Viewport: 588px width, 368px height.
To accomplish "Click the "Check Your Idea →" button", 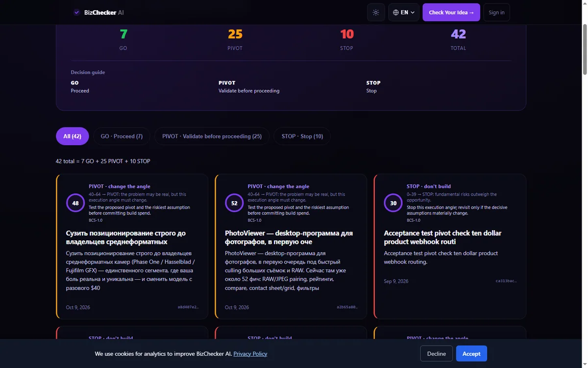I will coord(451,12).
